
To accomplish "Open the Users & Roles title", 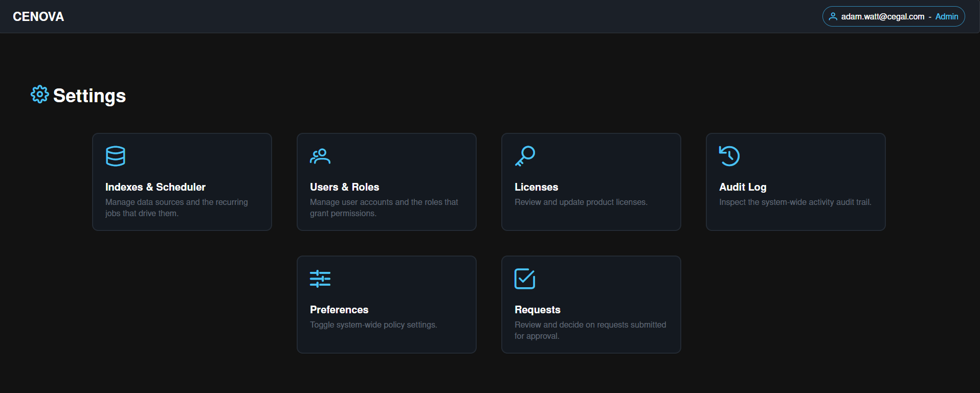I will [345, 187].
